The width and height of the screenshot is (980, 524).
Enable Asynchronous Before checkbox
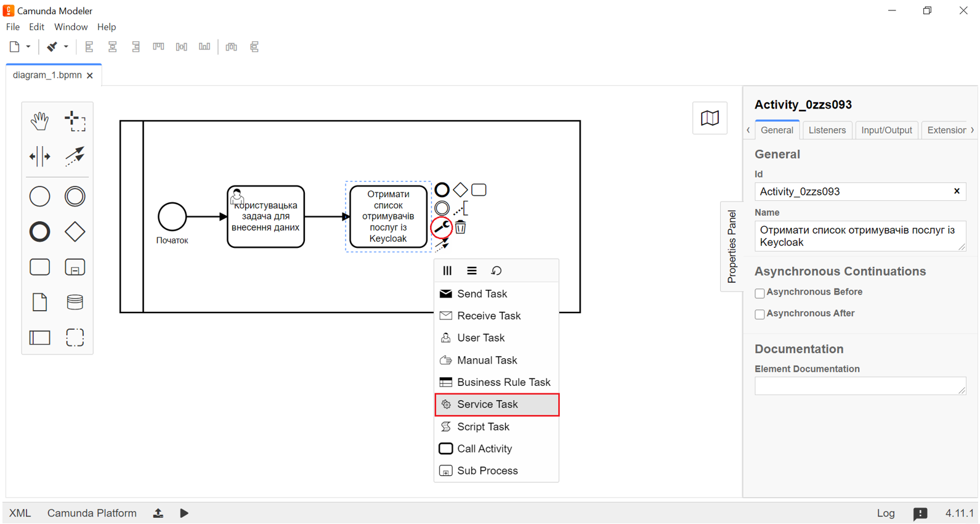pyautogui.click(x=759, y=293)
